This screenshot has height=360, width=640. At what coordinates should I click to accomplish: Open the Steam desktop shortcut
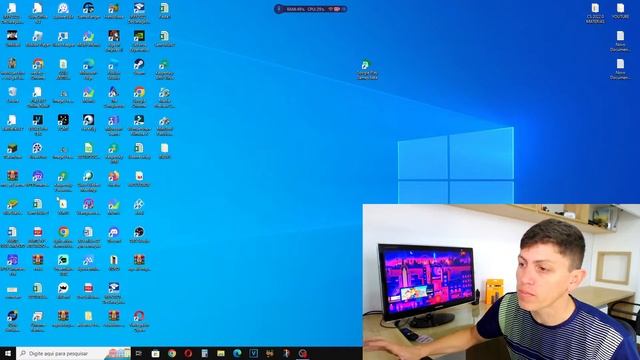139,66
